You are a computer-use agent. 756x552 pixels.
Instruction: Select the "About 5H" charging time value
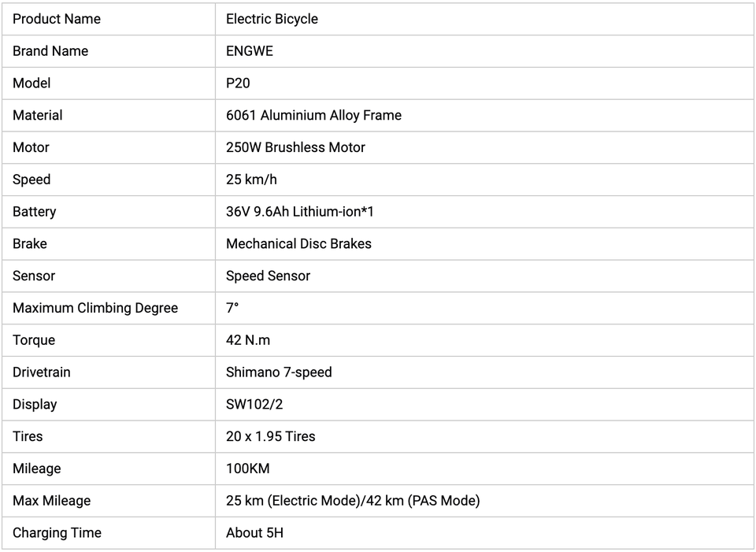point(254,533)
